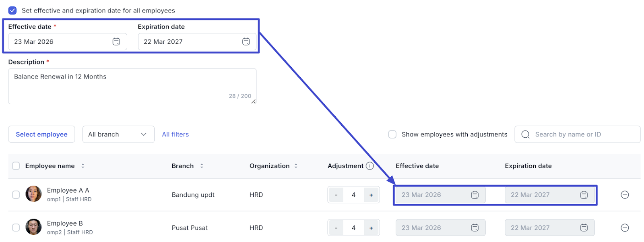This screenshot has height=242, width=644.
Task: Open the All branch dropdown
Action: point(118,134)
